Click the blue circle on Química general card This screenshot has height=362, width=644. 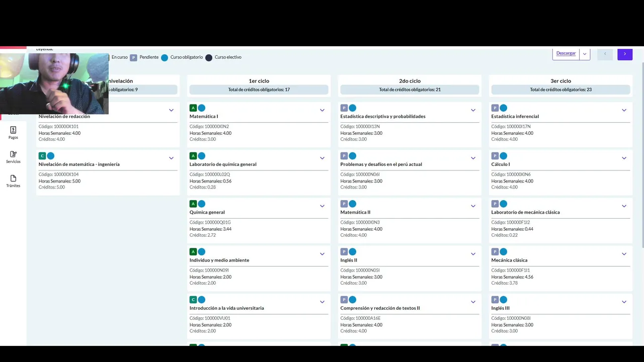[x=201, y=204]
